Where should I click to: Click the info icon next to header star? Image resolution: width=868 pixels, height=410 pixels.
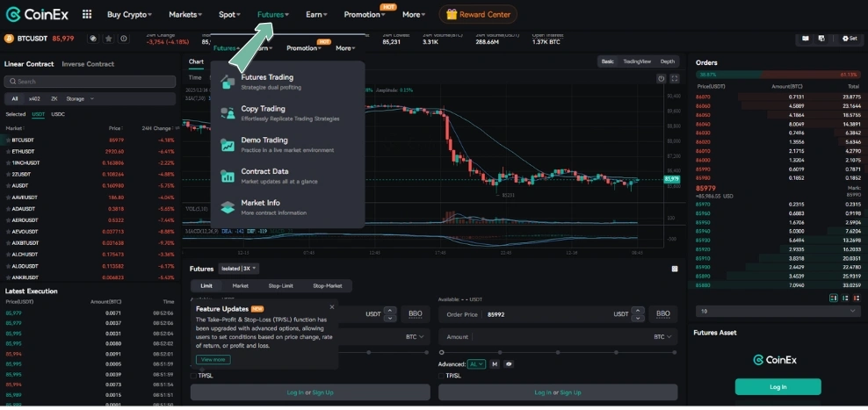point(124,38)
